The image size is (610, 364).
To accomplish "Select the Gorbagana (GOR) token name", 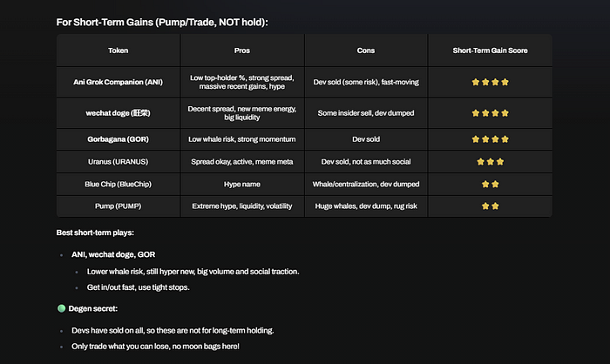I will point(119,139).
